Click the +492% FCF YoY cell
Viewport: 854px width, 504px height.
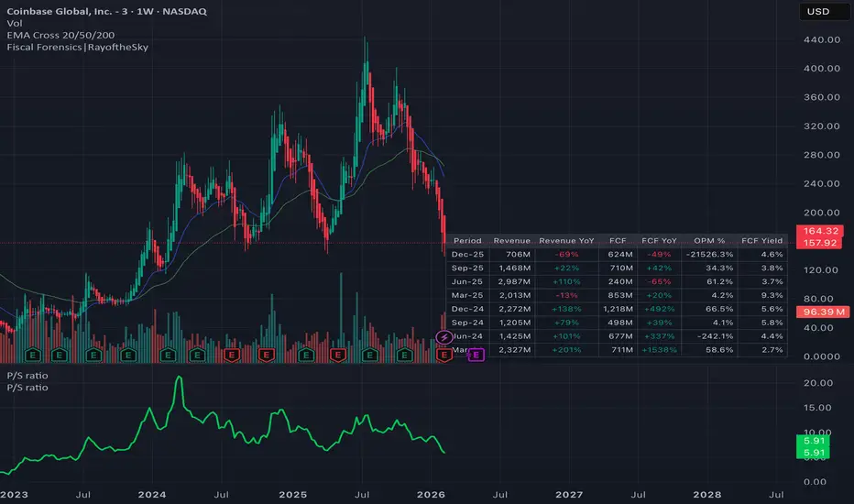(659, 309)
